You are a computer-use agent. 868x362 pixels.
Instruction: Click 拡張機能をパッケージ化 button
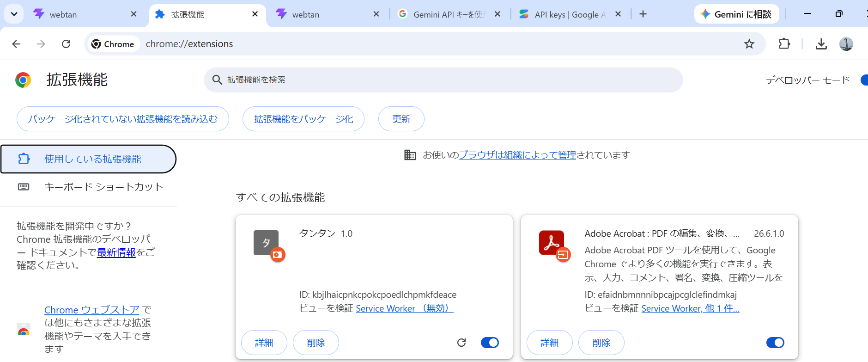(x=303, y=119)
